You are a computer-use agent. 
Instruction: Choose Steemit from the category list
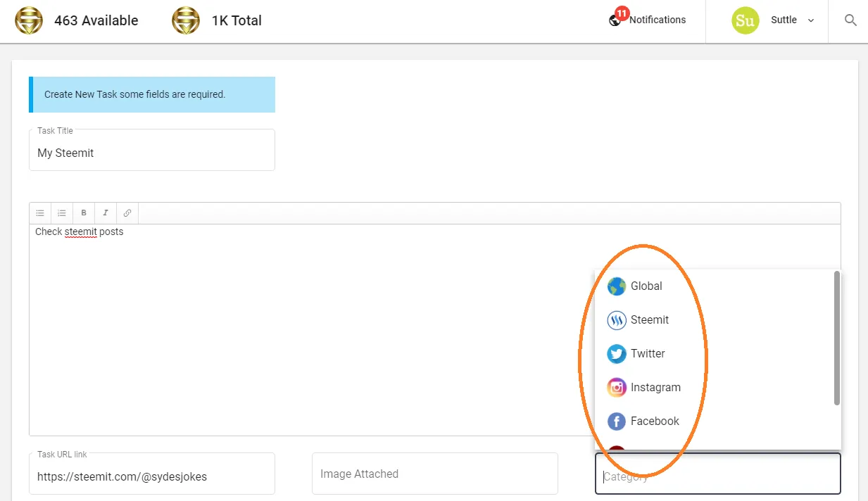point(714,320)
